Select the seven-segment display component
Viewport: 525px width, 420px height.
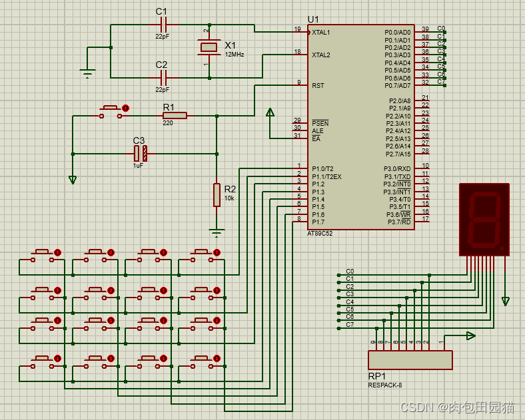point(484,220)
